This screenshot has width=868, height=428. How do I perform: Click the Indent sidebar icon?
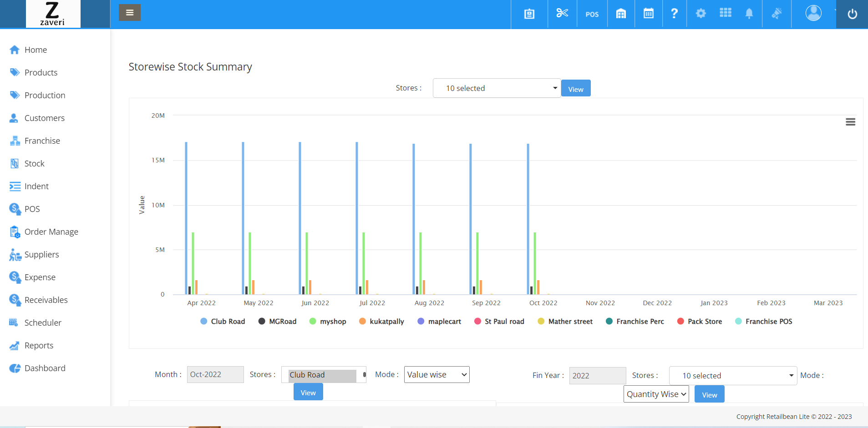pos(15,186)
